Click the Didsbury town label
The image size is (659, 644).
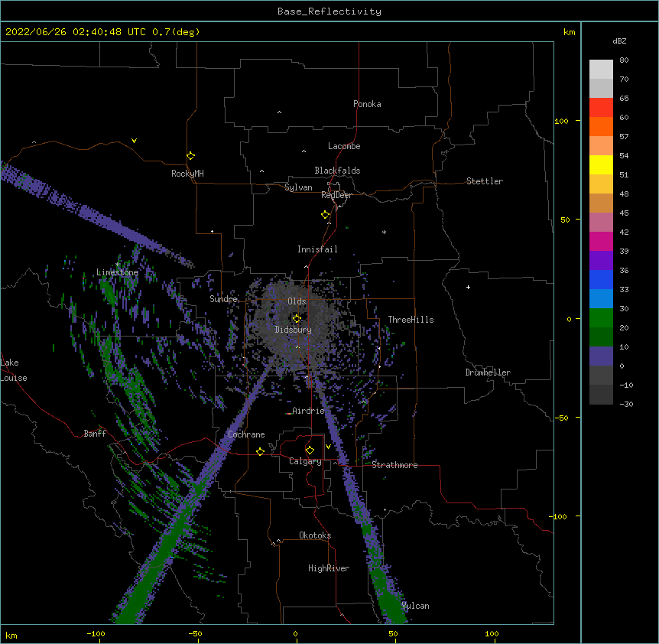click(x=294, y=330)
